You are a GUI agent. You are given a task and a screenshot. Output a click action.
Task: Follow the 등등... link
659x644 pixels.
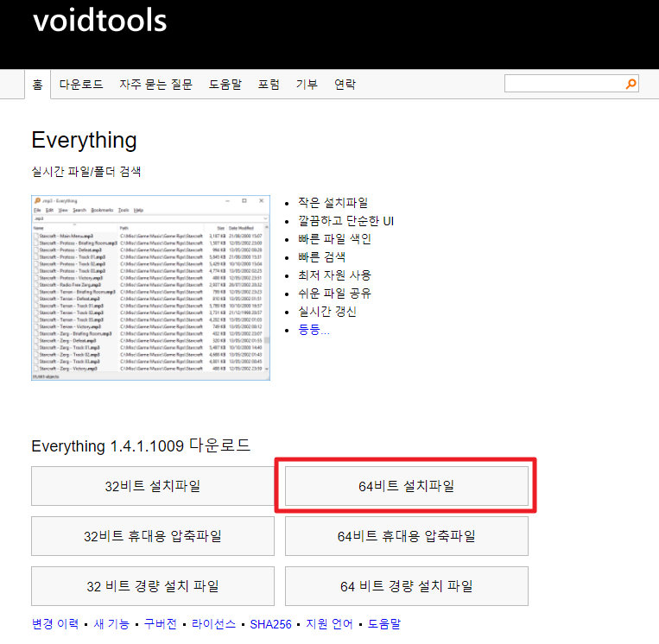click(314, 330)
